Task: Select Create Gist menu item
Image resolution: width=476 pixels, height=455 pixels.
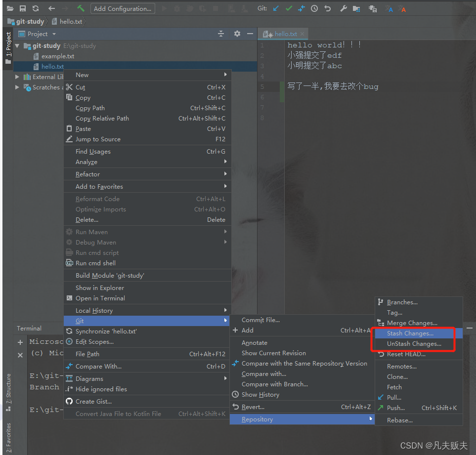Action: [x=147, y=401]
